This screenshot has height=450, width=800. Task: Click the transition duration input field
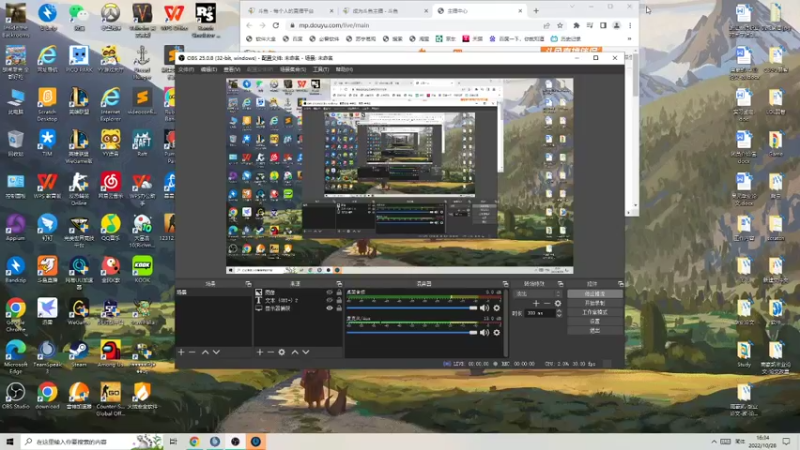[x=540, y=313]
